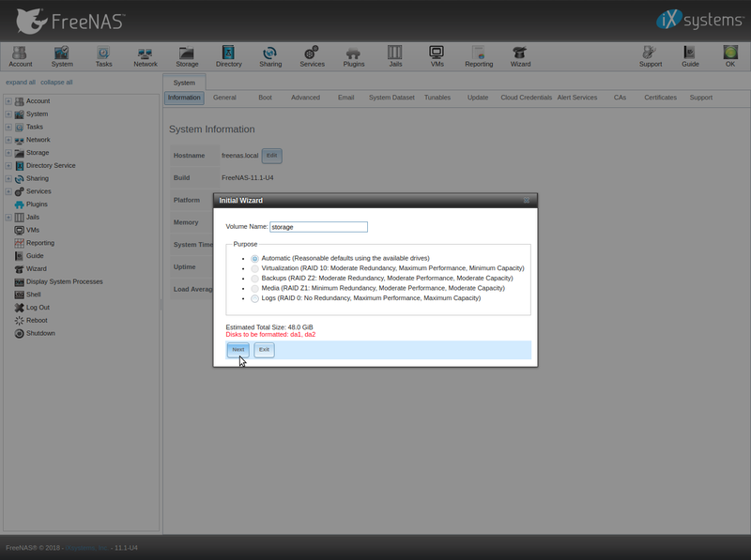Select the Backups RAID Z2 radio button

(x=254, y=279)
